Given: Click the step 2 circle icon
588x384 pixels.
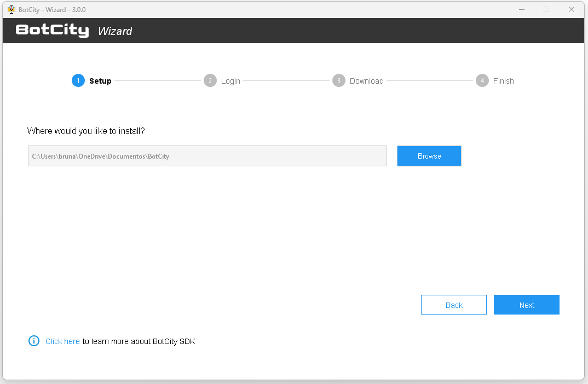Looking at the screenshot, I should tap(210, 81).
